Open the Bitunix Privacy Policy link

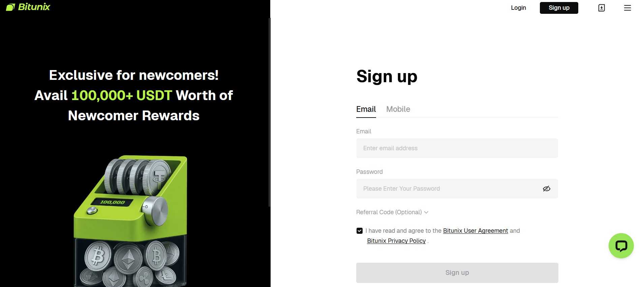point(396,241)
